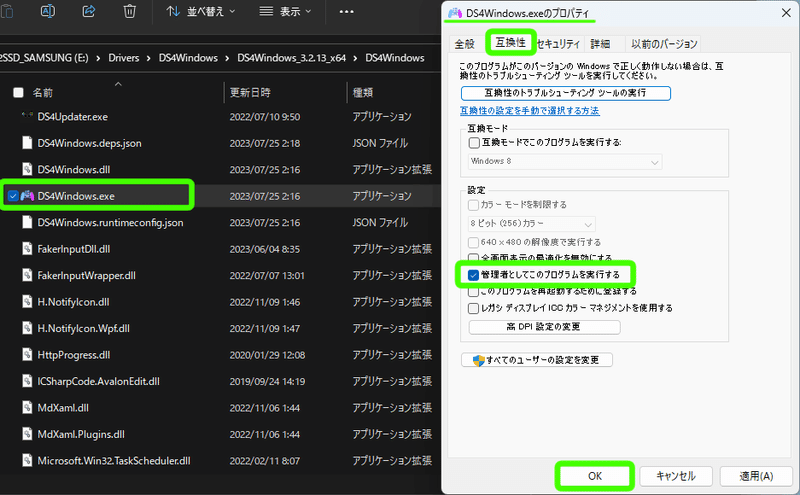Toggle 全画面表示の最適化を無効にする checkbox
This screenshot has width=800, height=495.
473,258
